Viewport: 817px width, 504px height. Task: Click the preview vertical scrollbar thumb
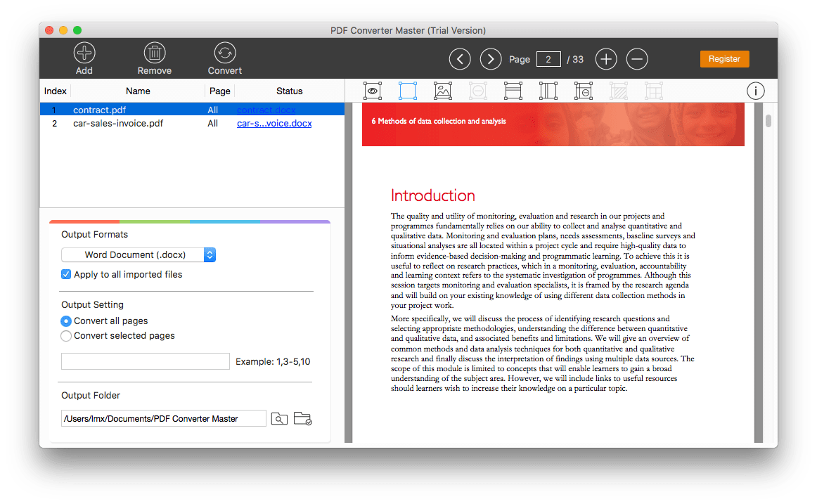768,120
